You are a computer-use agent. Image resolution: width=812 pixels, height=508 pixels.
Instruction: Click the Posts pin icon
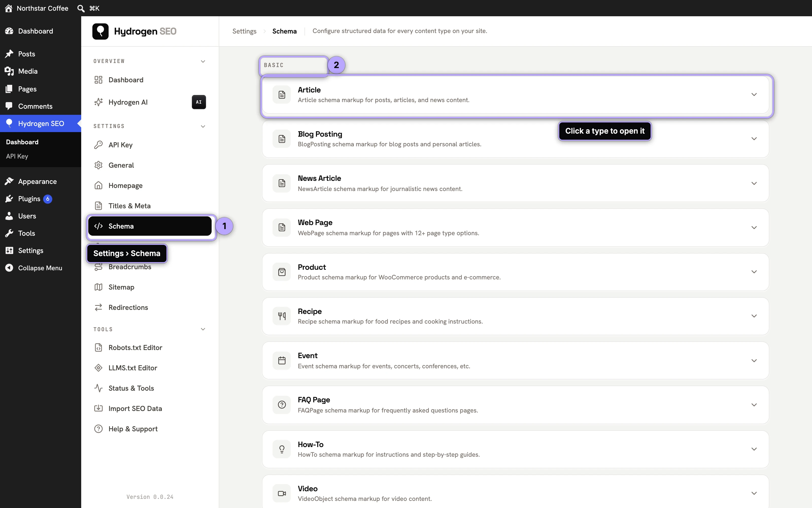9,54
